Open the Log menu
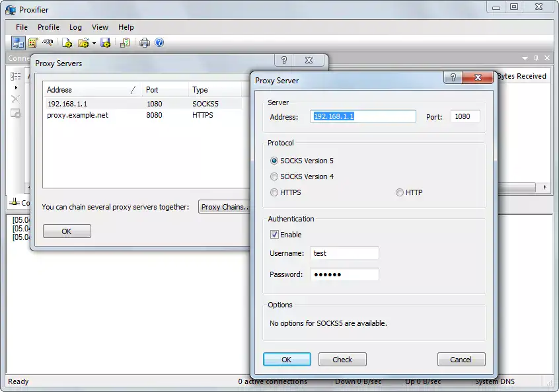This screenshot has width=559, height=392. [x=75, y=27]
